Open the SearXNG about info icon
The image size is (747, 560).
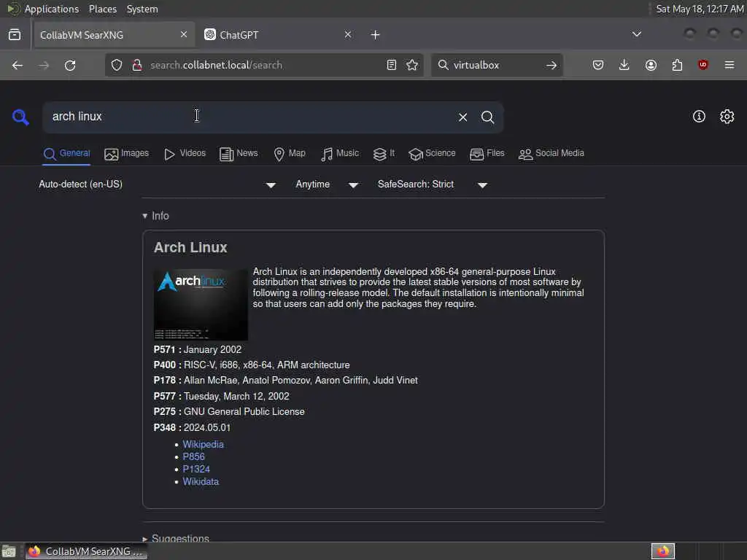click(x=699, y=116)
